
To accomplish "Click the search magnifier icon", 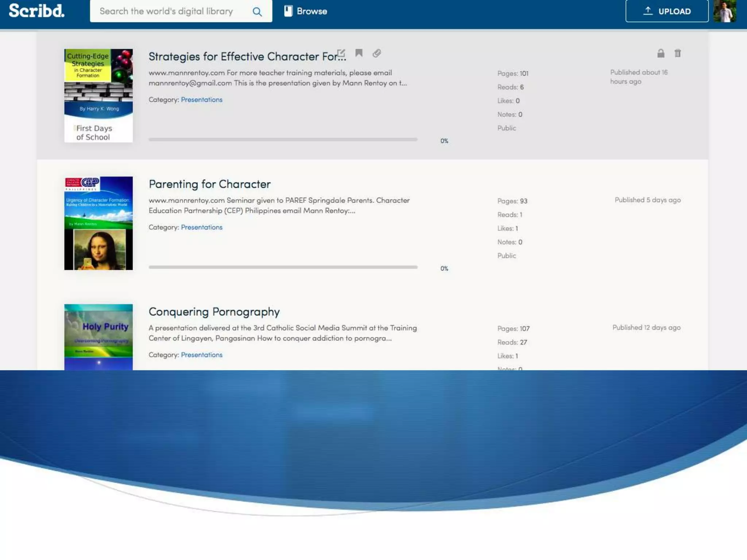I will [257, 12].
